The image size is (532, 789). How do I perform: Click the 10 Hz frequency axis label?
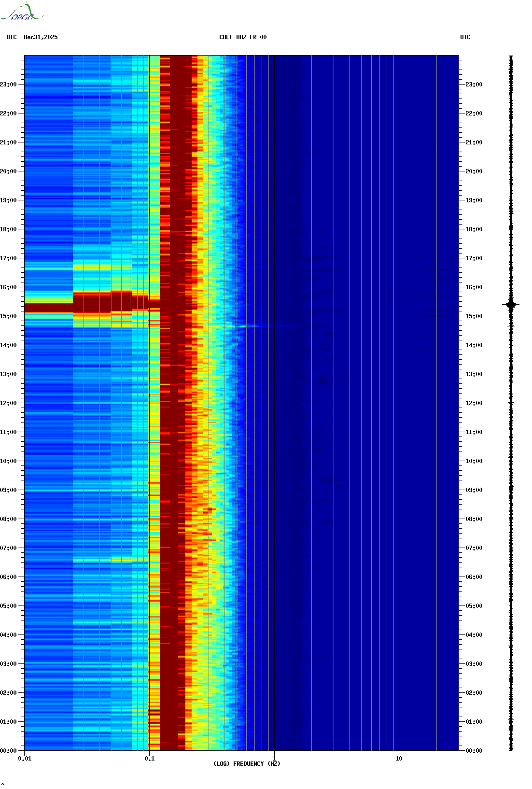[x=399, y=759]
